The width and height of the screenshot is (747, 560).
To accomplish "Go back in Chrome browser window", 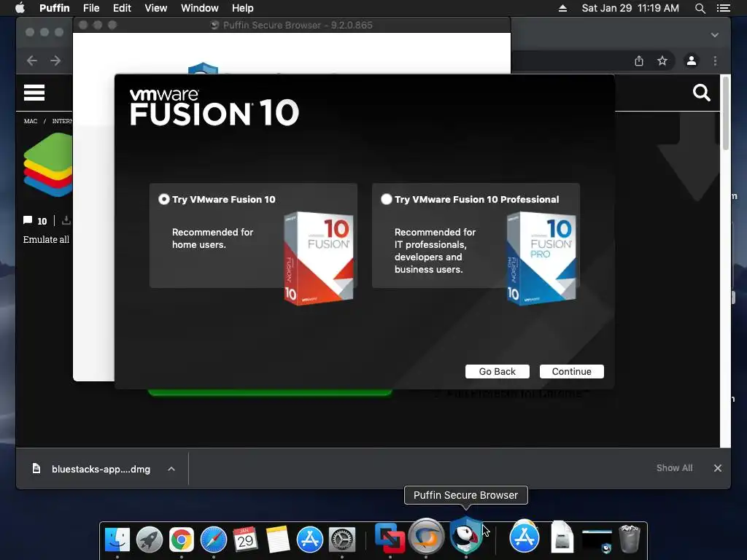I will [x=32, y=61].
